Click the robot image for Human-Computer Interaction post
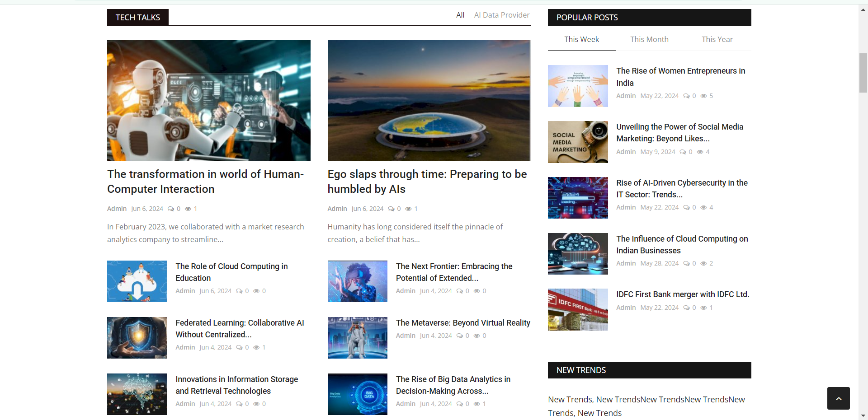This screenshot has width=868, height=420. 209,101
